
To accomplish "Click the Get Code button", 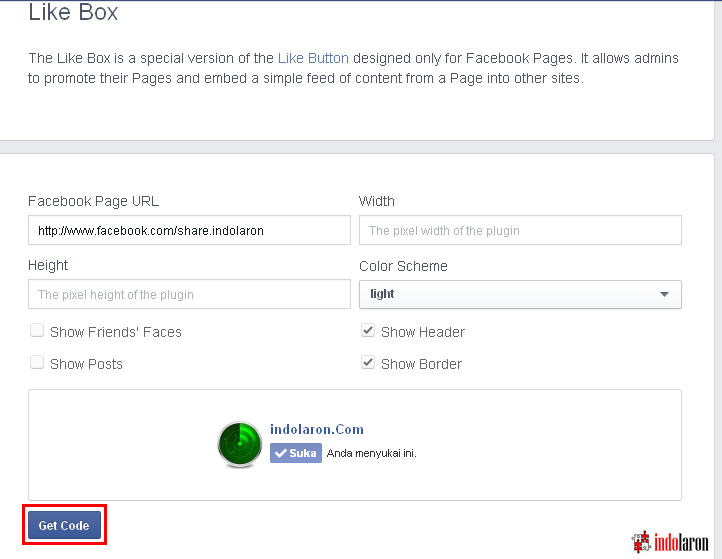I will [x=64, y=525].
